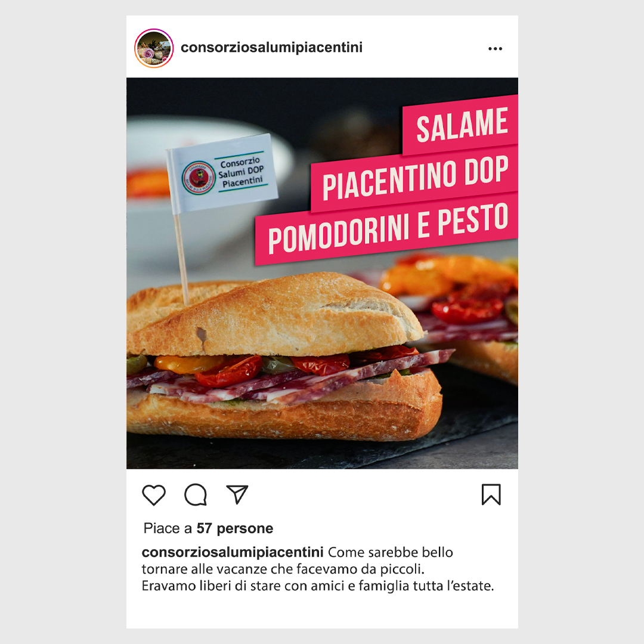Open the caption's consorziosalumipiacentini username link
644x644 pixels.
(x=233, y=552)
